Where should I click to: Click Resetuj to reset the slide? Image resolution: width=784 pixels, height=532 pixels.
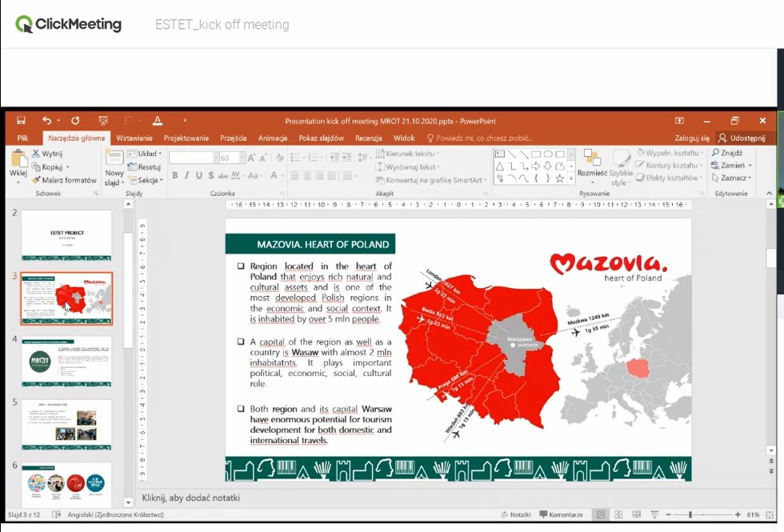pos(145,167)
